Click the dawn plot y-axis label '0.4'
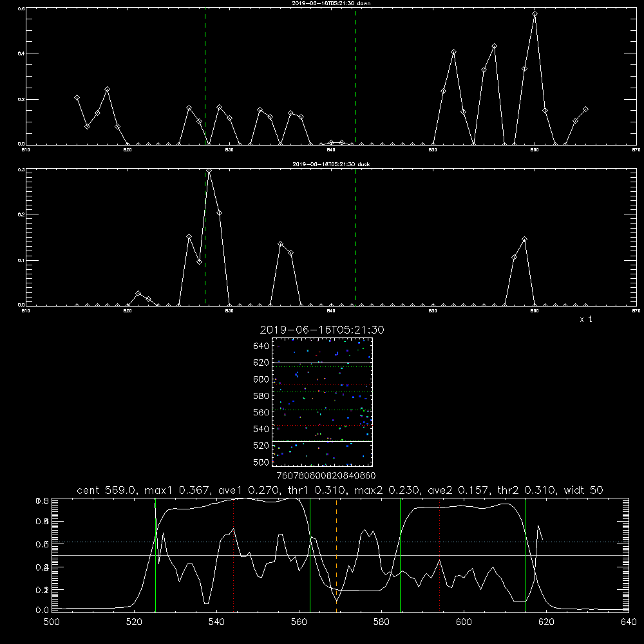644x644 pixels. coord(21,53)
